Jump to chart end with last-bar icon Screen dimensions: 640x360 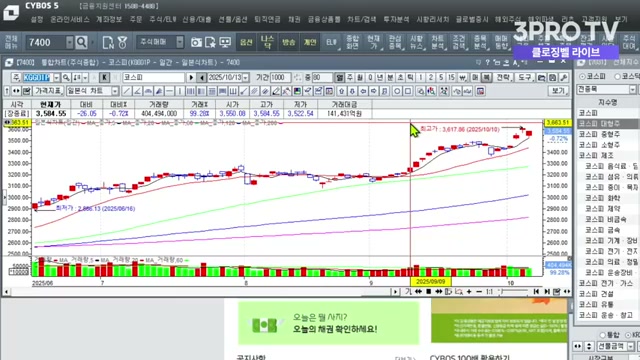pyautogui.click(x=547, y=291)
